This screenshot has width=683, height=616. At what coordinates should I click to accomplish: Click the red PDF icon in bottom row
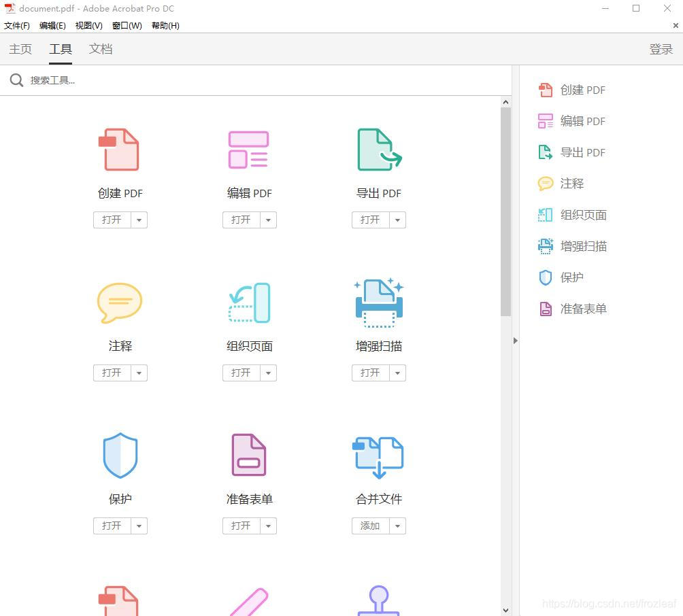pos(118,601)
